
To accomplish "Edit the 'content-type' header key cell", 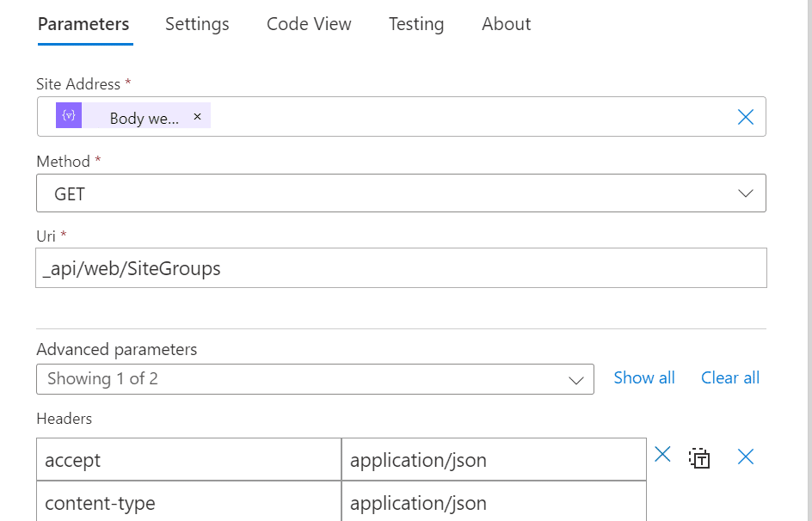I will (189, 501).
